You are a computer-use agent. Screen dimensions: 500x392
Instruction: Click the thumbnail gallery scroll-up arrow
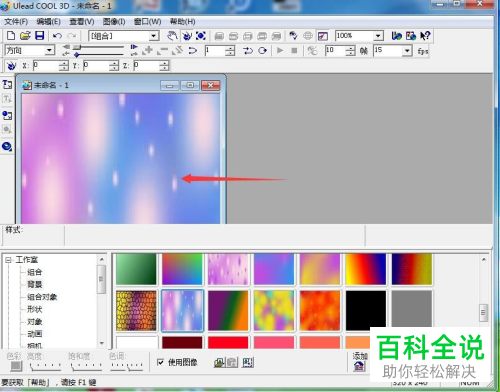point(484,259)
